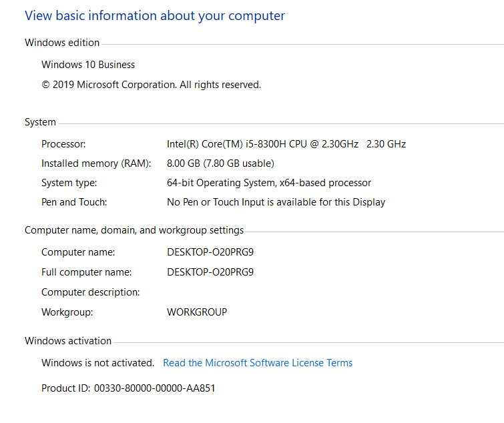Click the 'Full computer name:' label

(x=87, y=272)
